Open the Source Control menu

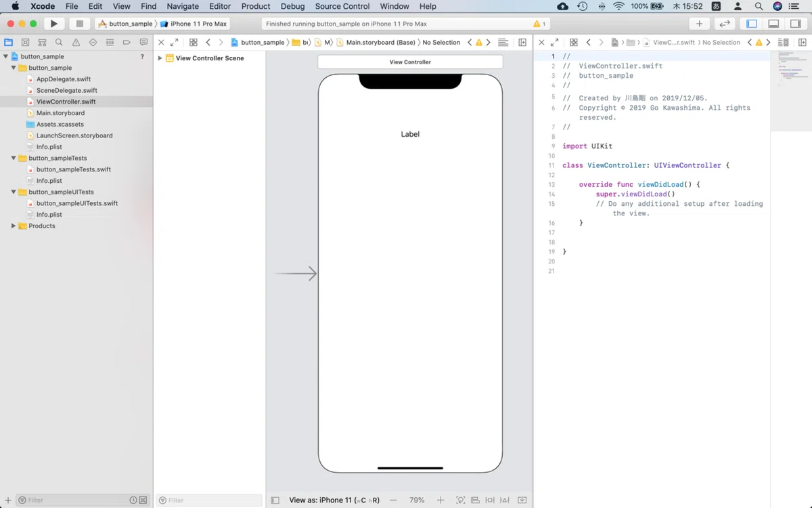tap(342, 6)
